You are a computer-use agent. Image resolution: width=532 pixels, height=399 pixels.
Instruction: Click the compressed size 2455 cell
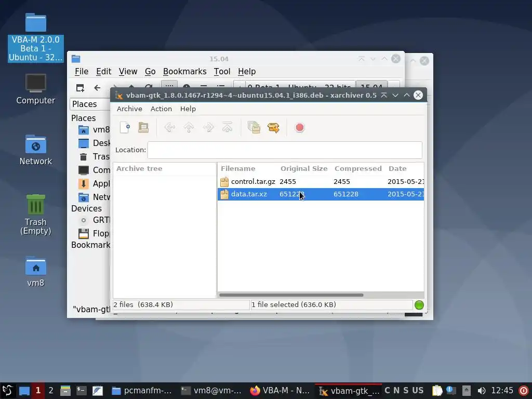[x=342, y=181]
